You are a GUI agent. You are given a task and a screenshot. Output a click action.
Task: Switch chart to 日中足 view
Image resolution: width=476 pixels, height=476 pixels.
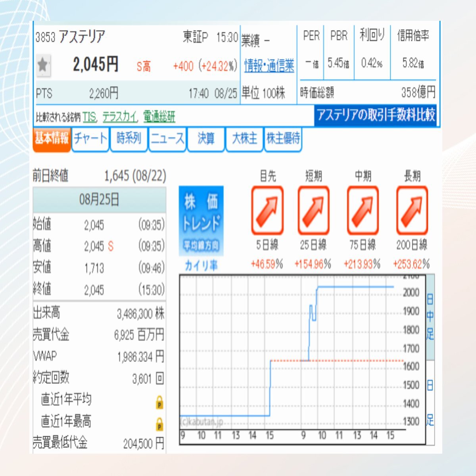[x=430, y=317]
